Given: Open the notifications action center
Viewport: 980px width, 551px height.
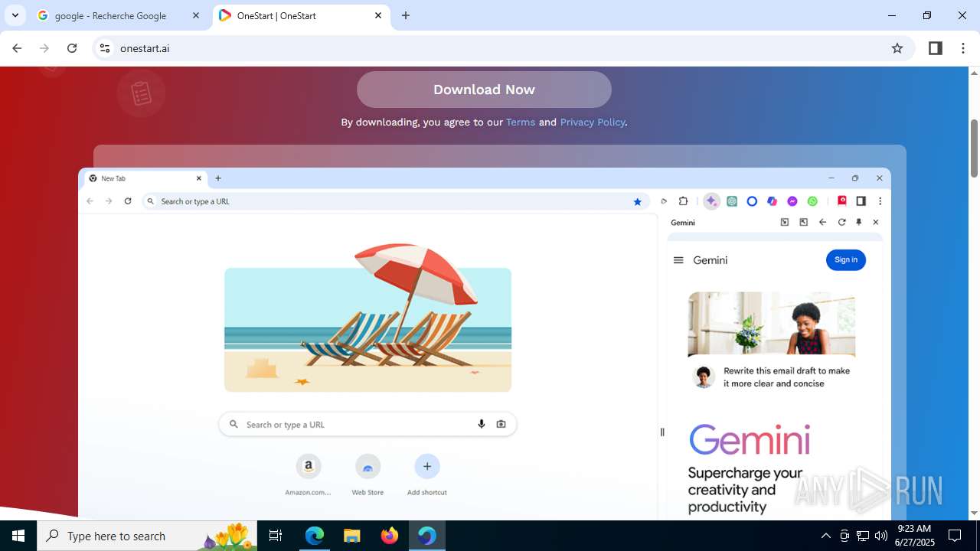Looking at the screenshot, I should click(955, 536).
